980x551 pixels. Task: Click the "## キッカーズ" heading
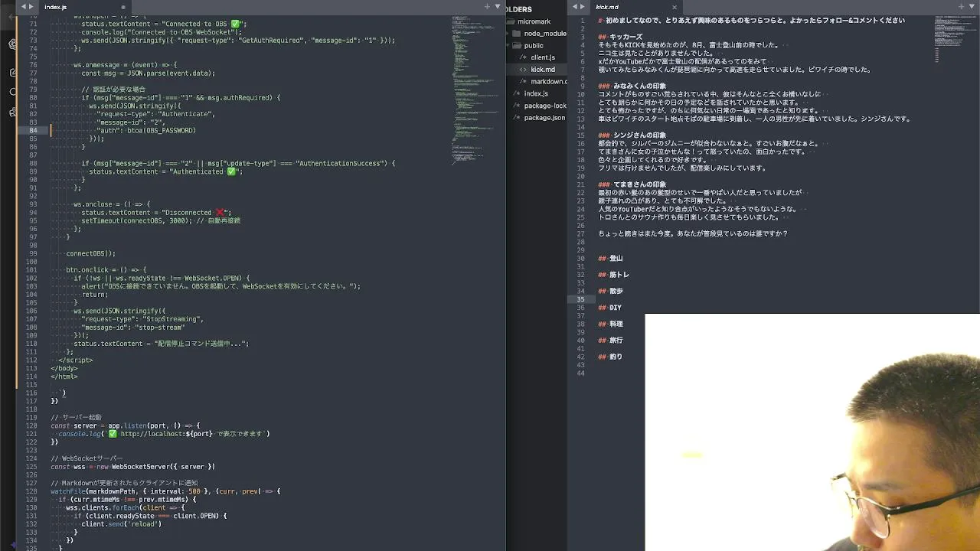620,37
